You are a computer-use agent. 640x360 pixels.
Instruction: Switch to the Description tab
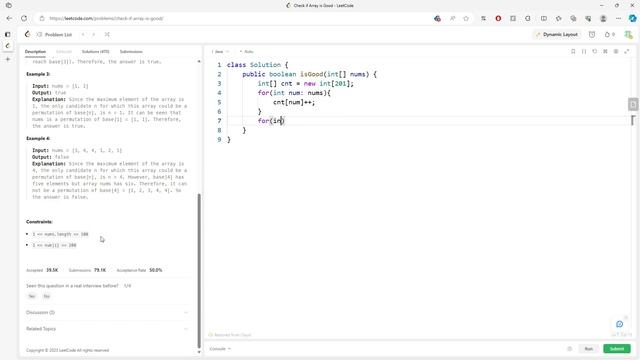pyautogui.click(x=35, y=52)
